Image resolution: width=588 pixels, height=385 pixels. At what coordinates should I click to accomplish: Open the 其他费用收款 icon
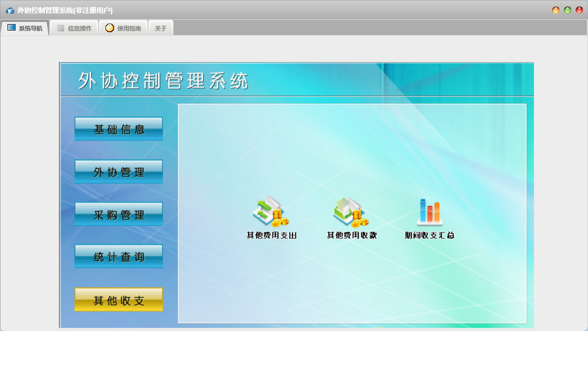[x=351, y=212]
